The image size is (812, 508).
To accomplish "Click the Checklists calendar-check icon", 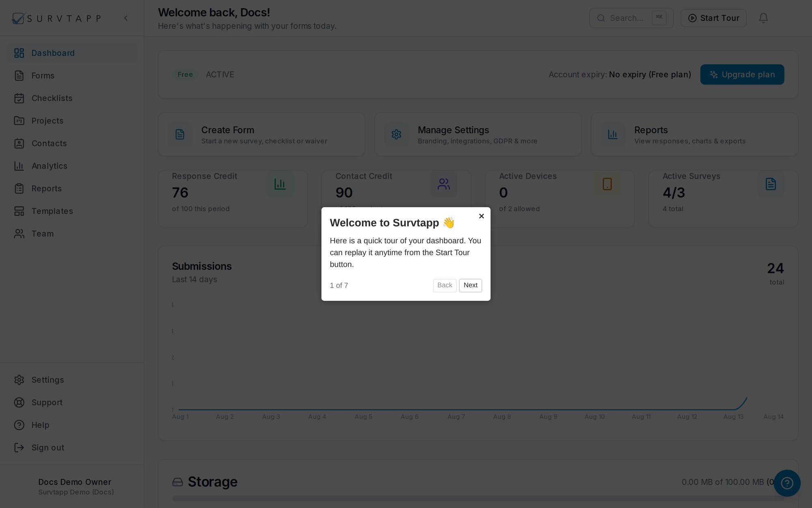I will point(19,98).
